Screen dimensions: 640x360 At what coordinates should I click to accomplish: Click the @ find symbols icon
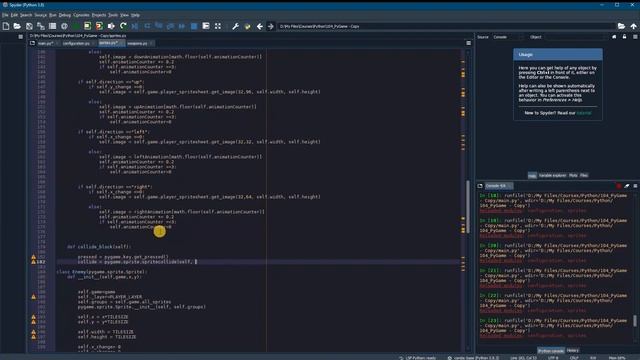coord(64,26)
